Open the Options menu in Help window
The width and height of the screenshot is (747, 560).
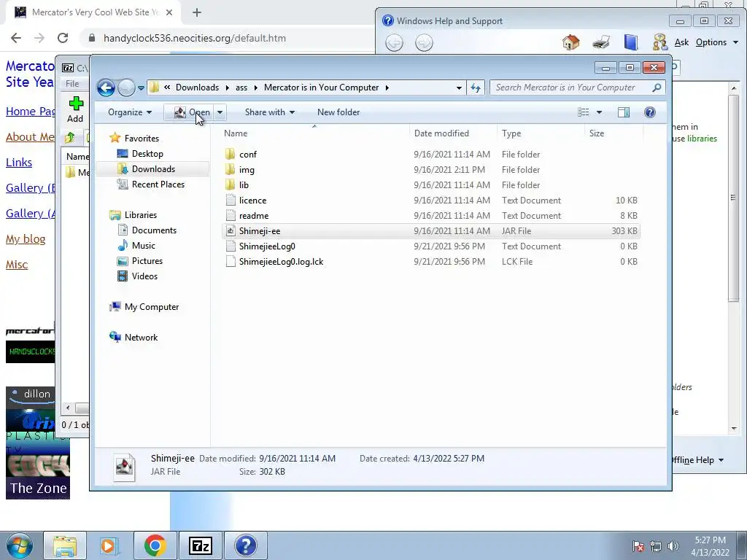pyautogui.click(x=716, y=42)
